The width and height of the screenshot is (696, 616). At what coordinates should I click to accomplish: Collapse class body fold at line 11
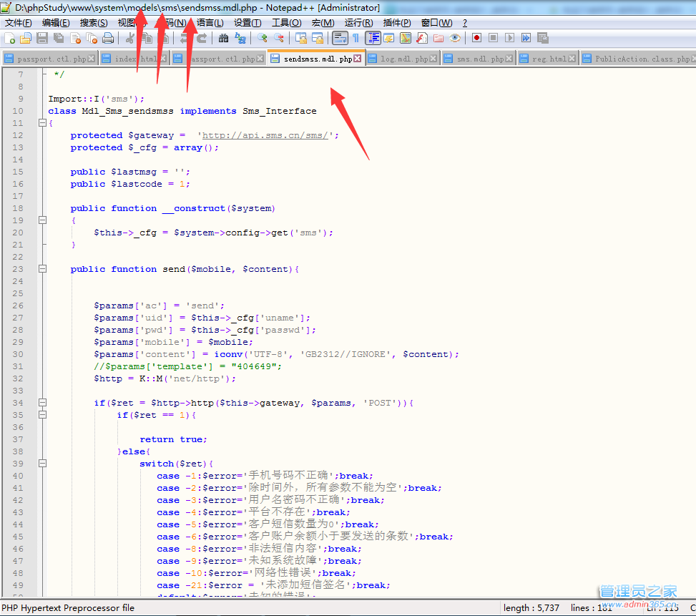click(x=43, y=123)
